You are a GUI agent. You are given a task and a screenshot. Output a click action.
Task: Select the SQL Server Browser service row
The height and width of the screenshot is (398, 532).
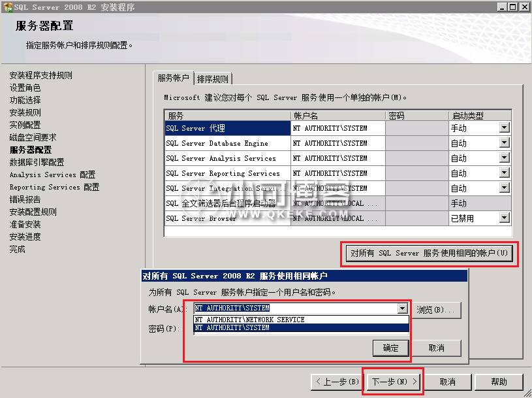228,218
